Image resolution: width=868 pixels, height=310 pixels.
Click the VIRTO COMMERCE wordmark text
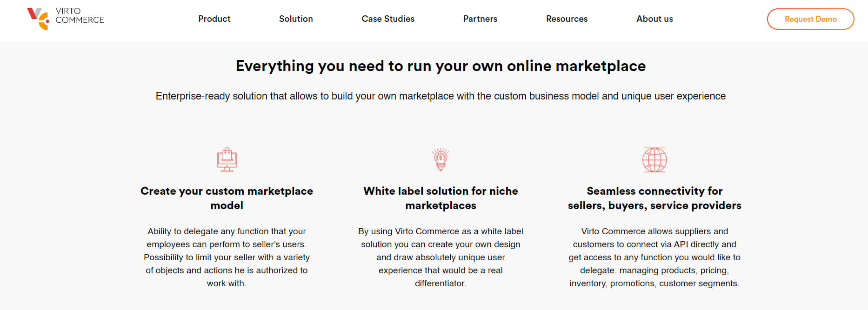click(x=80, y=15)
